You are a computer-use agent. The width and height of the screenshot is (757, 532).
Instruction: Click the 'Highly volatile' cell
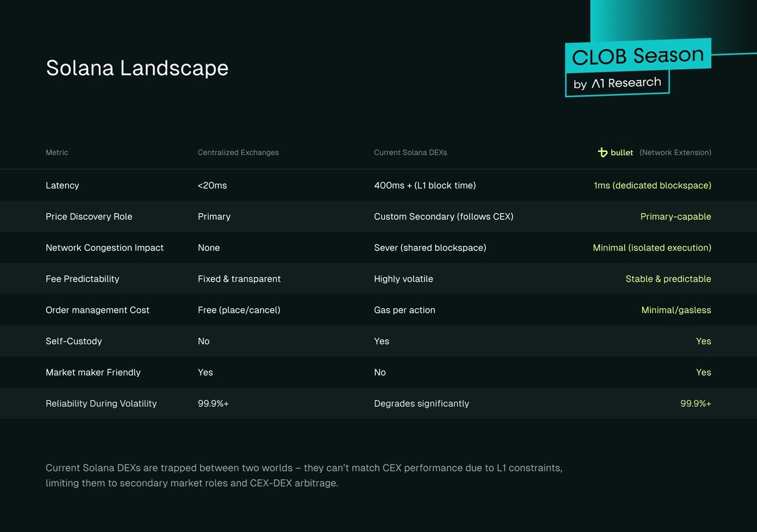(x=403, y=279)
